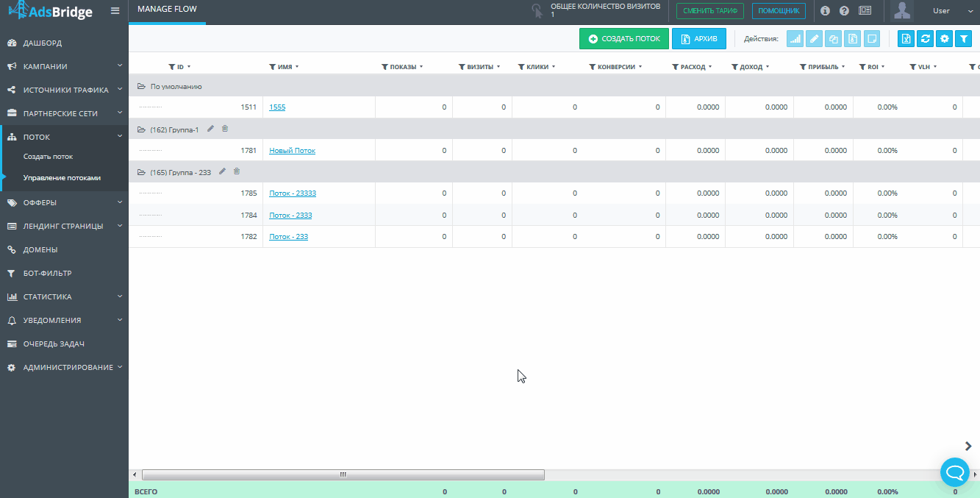
Task: Refresh the flow table
Action: click(x=926, y=39)
